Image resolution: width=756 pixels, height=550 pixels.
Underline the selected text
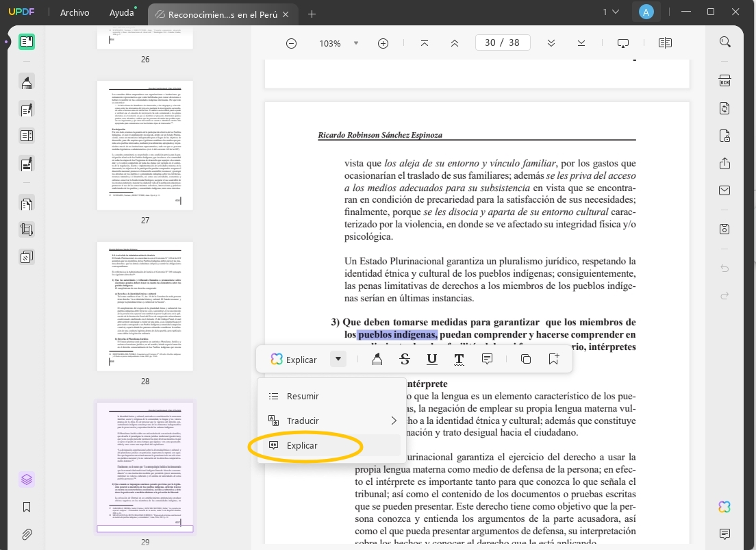tap(432, 359)
